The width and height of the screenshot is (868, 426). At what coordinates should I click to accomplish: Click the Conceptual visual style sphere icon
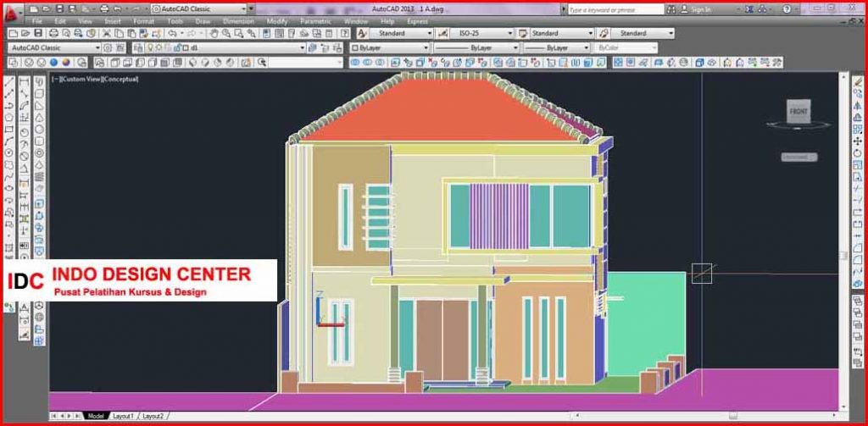tap(66, 63)
